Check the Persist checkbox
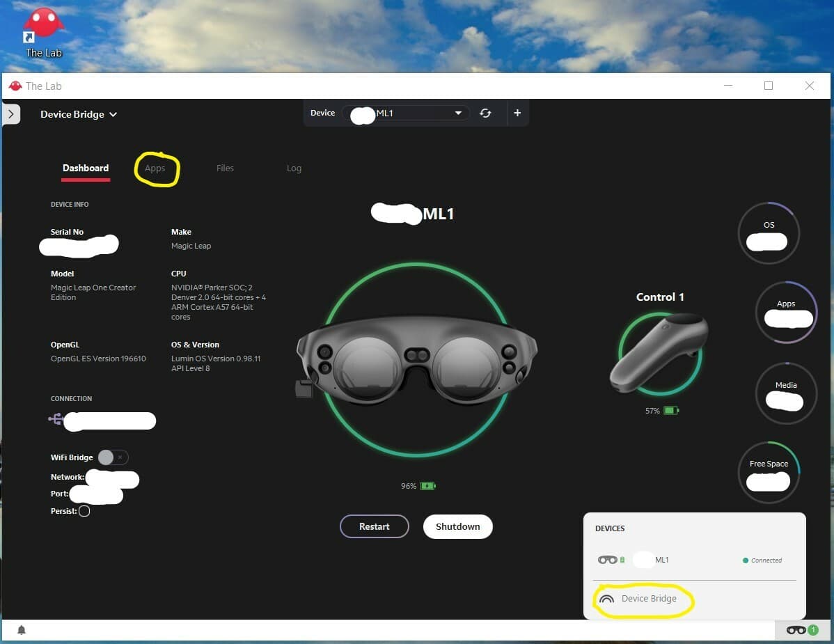 click(x=84, y=511)
